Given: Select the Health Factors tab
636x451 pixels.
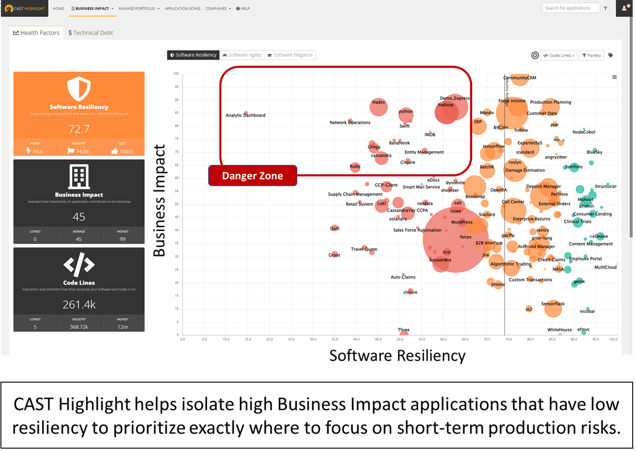Looking at the screenshot, I should point(37,33).
